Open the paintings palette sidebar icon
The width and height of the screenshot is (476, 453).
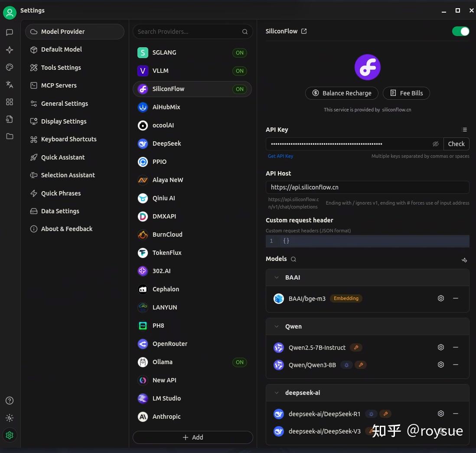10,67
